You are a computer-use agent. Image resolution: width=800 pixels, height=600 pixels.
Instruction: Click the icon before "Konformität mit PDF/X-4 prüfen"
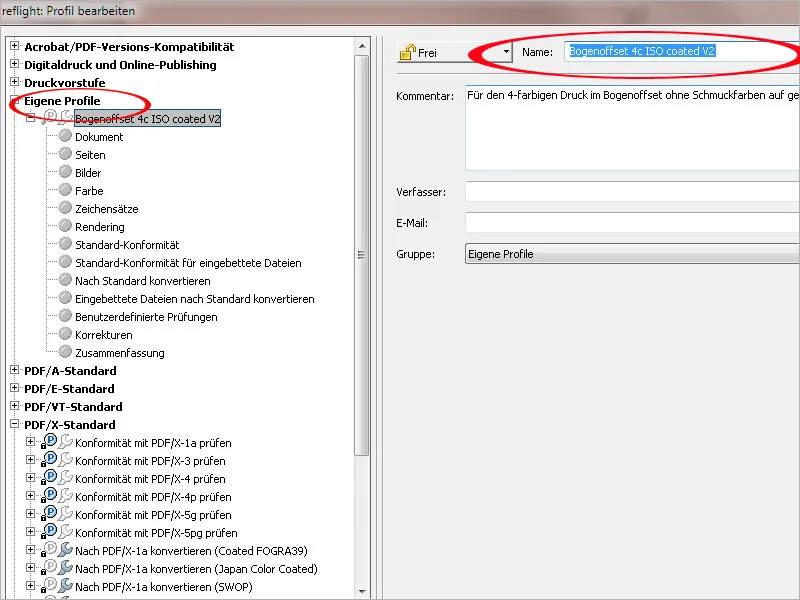[x=49, y=479]
